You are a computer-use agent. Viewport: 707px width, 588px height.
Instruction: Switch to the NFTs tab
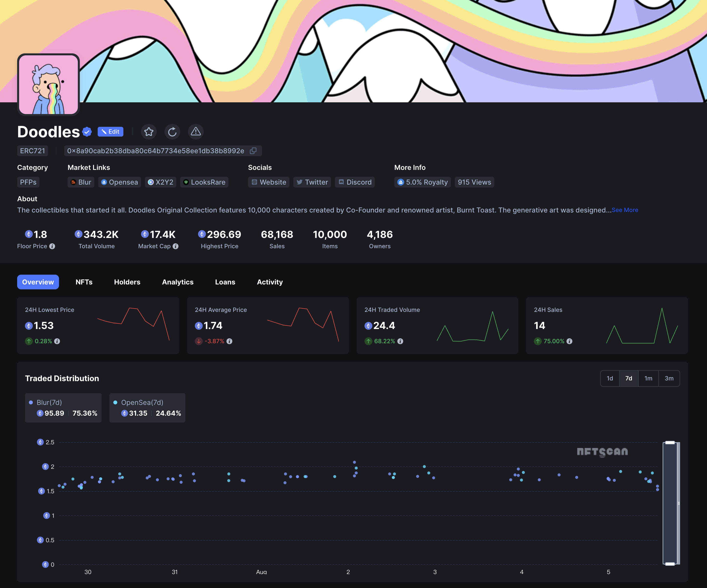point(84,282)
